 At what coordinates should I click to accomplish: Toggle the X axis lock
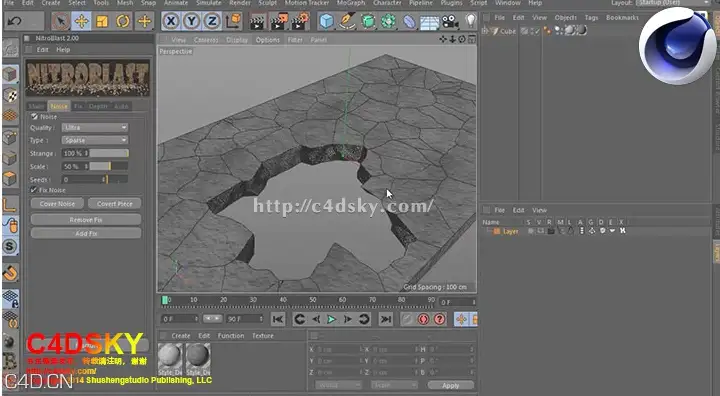171,21
